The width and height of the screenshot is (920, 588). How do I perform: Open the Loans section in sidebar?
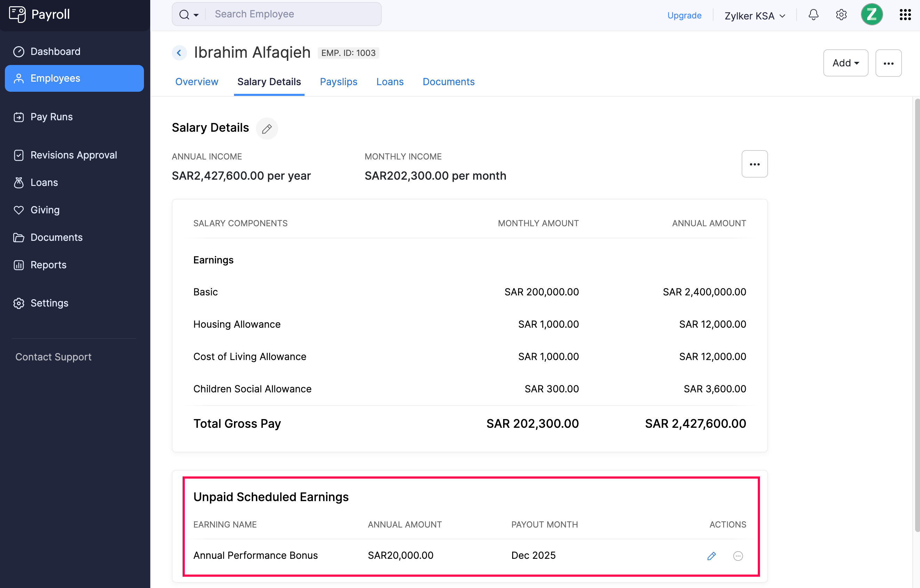point(44,182)
